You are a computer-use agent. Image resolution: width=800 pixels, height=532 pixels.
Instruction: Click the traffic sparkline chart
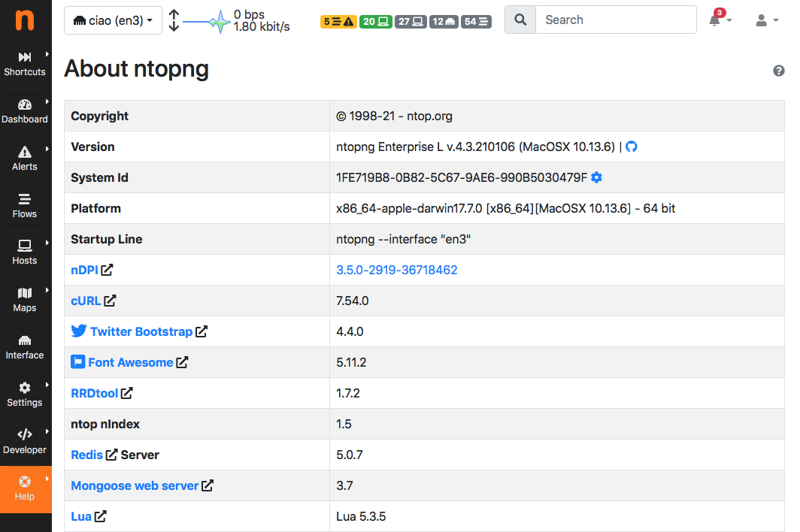pyautogui.click(x=207, y=22)
